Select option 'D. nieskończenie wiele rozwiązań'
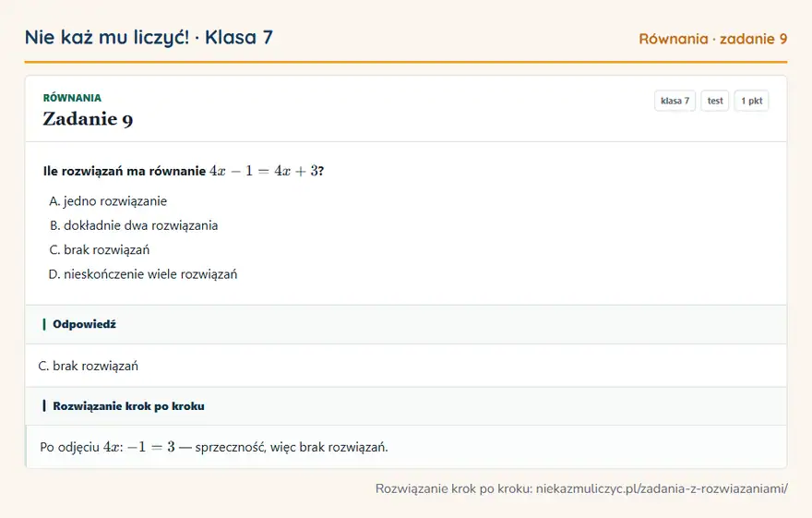The width and height of the screenshot is (812, 518). click(143, 274)
